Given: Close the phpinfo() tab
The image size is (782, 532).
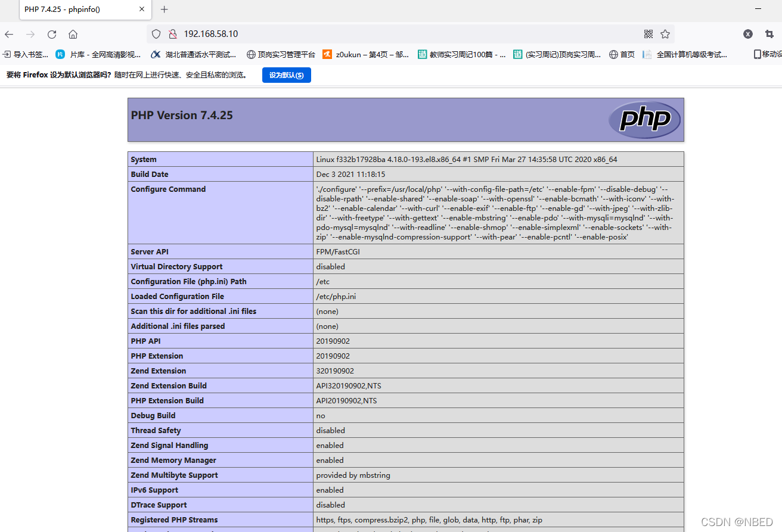Looking at the screenshot, I should (142, 9).
